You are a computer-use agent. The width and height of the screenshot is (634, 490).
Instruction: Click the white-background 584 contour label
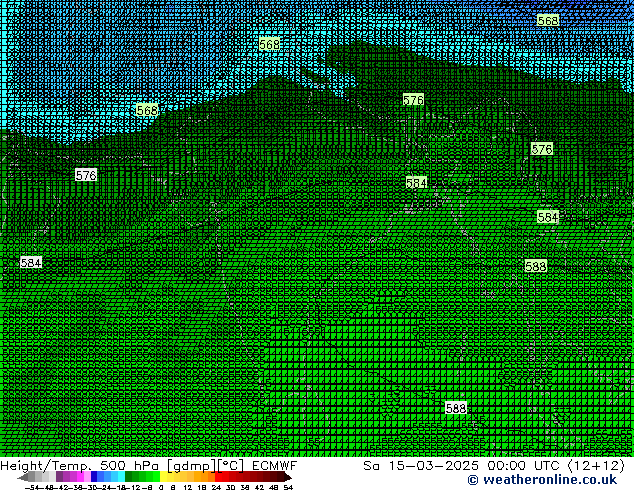31,263
